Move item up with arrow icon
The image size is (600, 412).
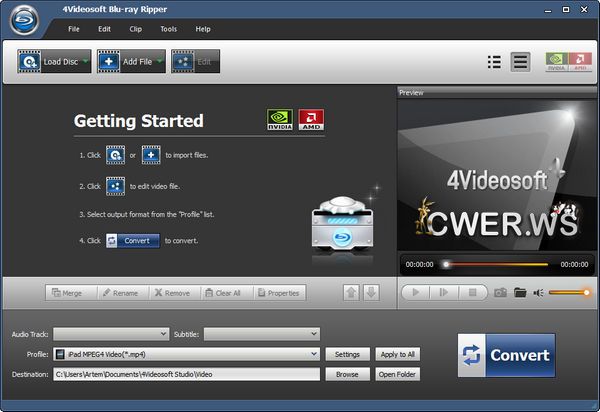(351, 293)
